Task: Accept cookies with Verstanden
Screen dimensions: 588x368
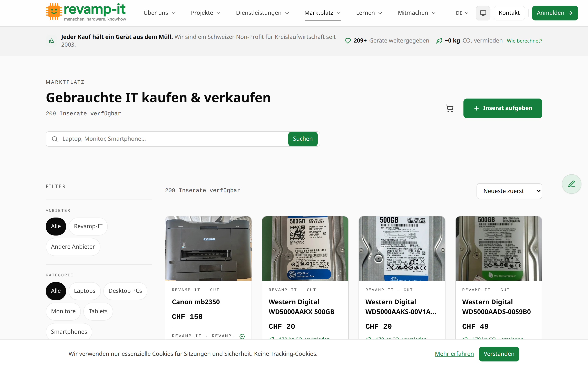Action: [x=499, y=354]
